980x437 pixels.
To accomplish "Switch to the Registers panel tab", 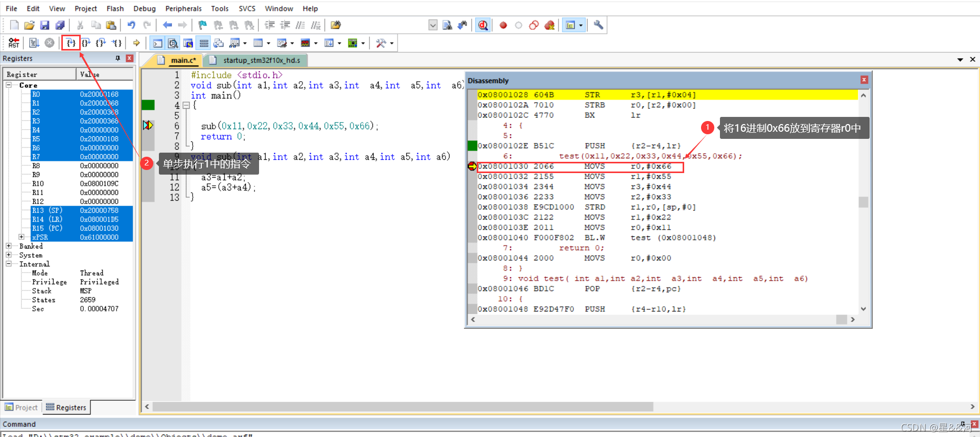I will [66, 407].
